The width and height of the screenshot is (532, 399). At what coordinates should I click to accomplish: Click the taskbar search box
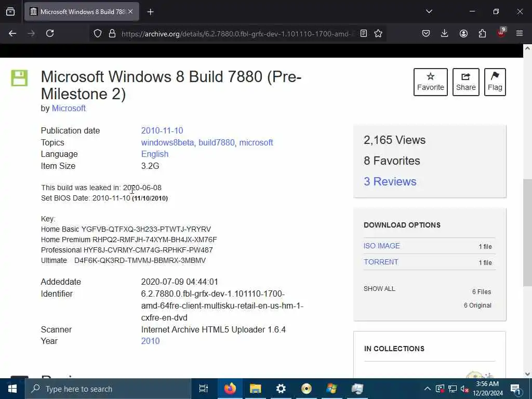(x=108, y=389)
